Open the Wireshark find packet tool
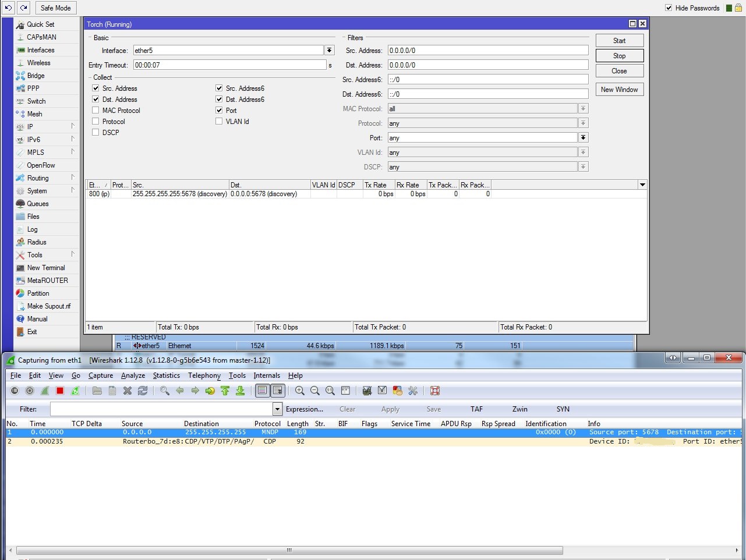Image resolution: width=746 pixels, height=560 pixels. (165, 391)
